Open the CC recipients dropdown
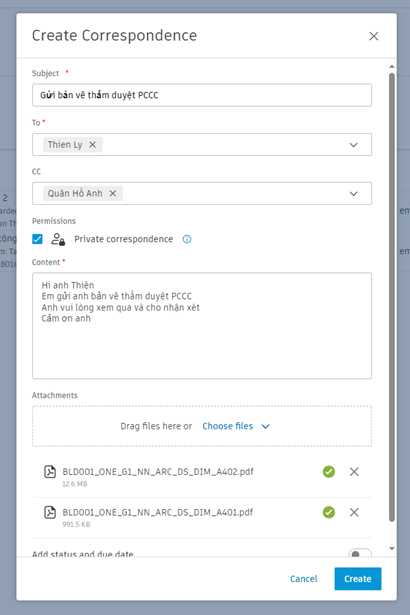Viewport: 410px width, 615px height. pos(354,193)
